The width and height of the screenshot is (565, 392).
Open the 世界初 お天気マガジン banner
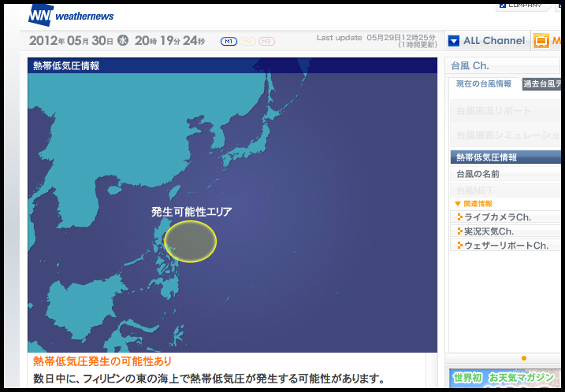point(504,378)
